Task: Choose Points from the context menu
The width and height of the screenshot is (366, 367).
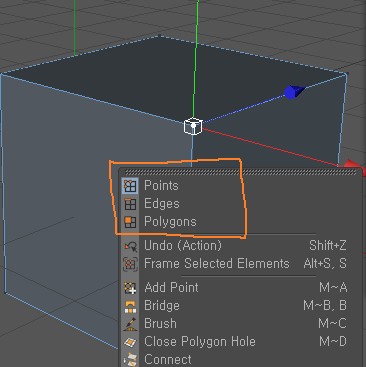Action: (x=161, y=186)
